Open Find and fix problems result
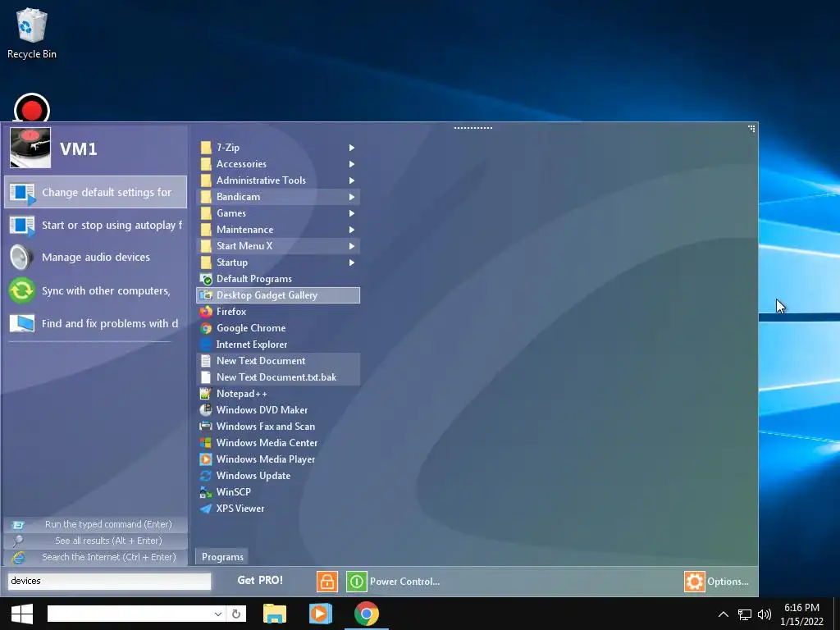840x630 pixels. click(95, 323)
